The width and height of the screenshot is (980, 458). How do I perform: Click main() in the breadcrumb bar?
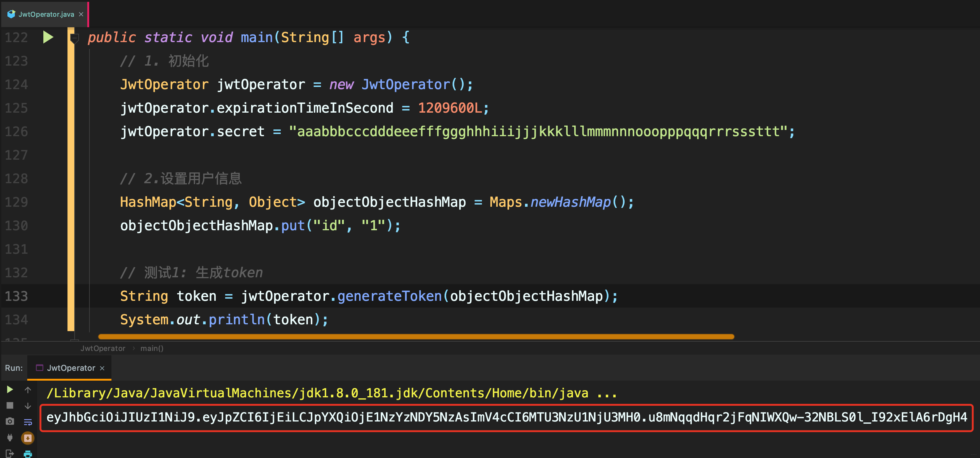tap(152, 348)
